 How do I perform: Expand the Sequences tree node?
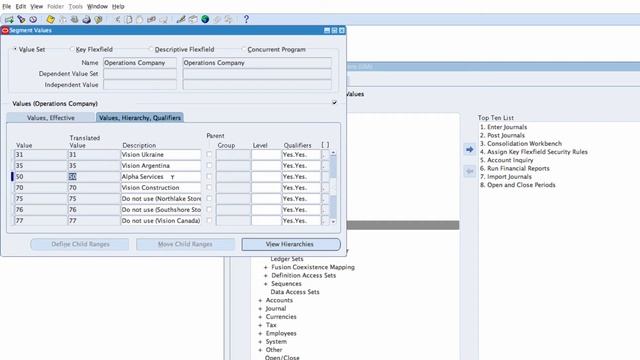pos(266,284)
